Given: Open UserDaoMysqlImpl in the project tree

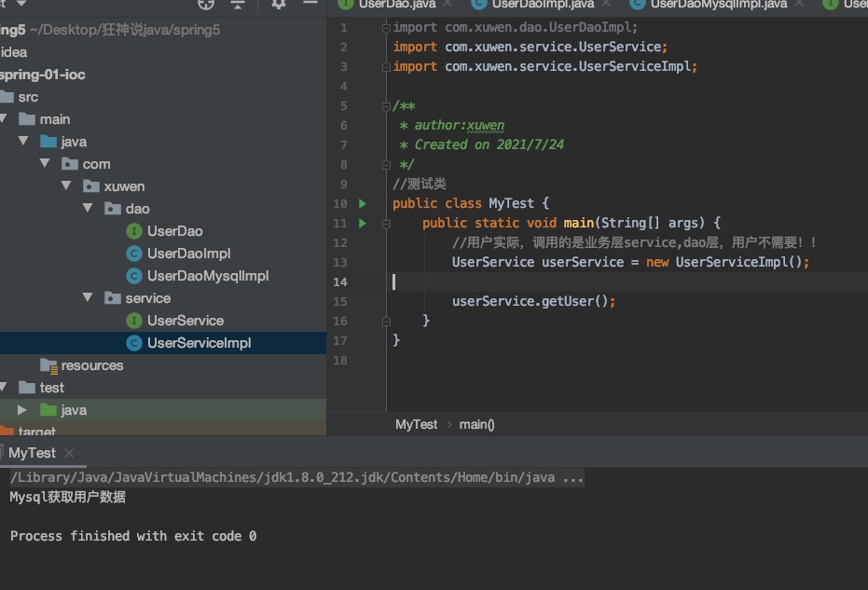Looking at the screenshot, I should pos(207,276).
